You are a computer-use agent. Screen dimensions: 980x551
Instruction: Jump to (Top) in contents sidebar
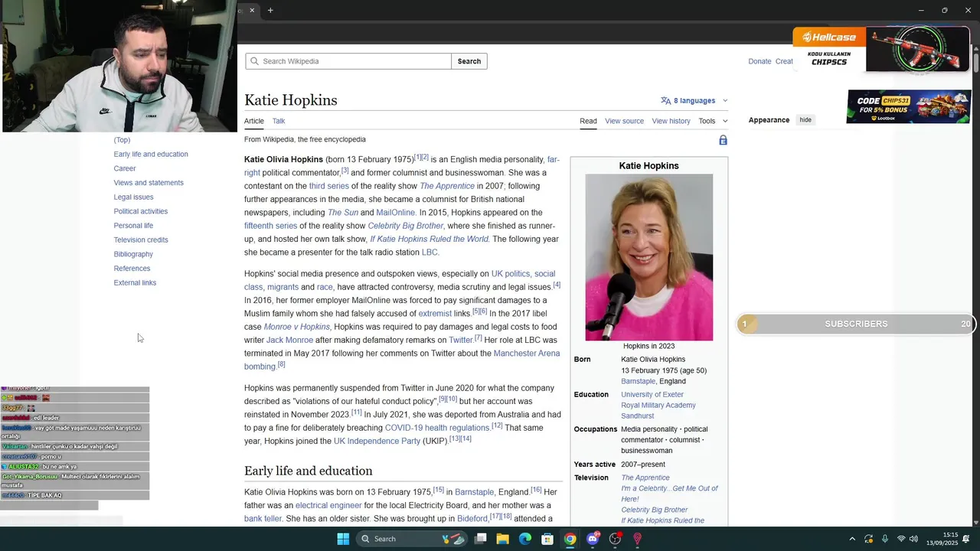(x=122, y=140)
